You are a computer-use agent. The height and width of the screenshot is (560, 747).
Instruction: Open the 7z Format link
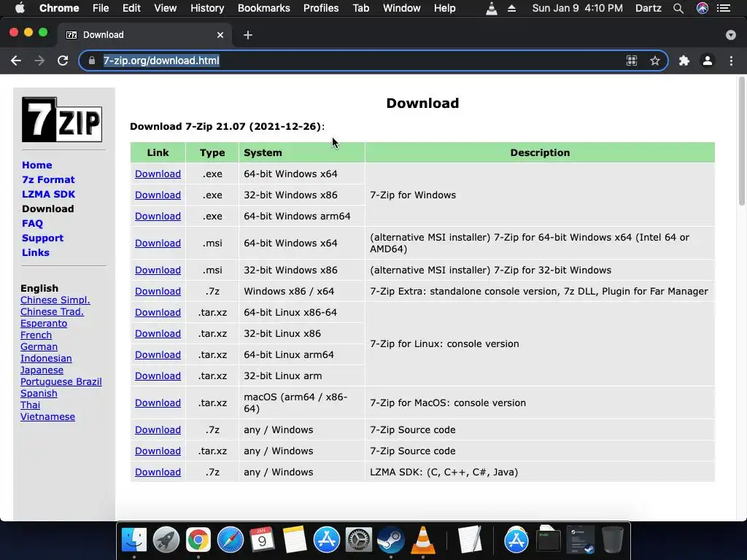coord(49,179)
